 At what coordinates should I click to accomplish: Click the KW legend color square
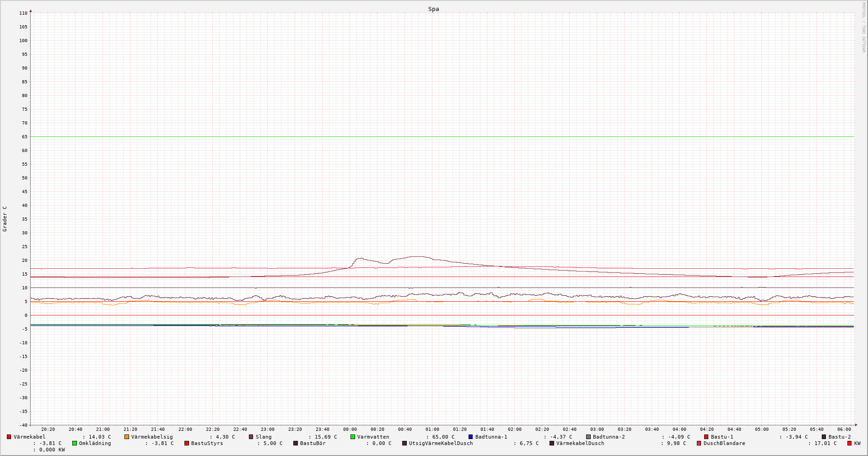(x=849, y=443)
